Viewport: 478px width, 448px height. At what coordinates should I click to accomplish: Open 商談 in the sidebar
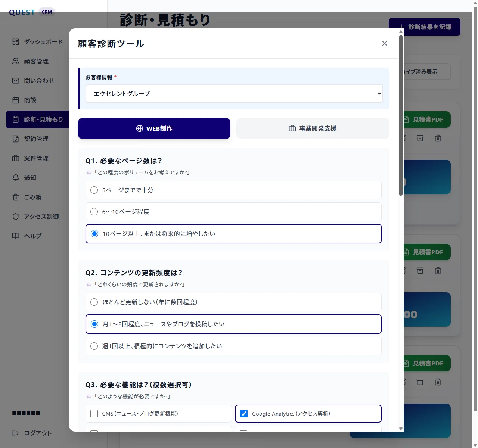37,100
